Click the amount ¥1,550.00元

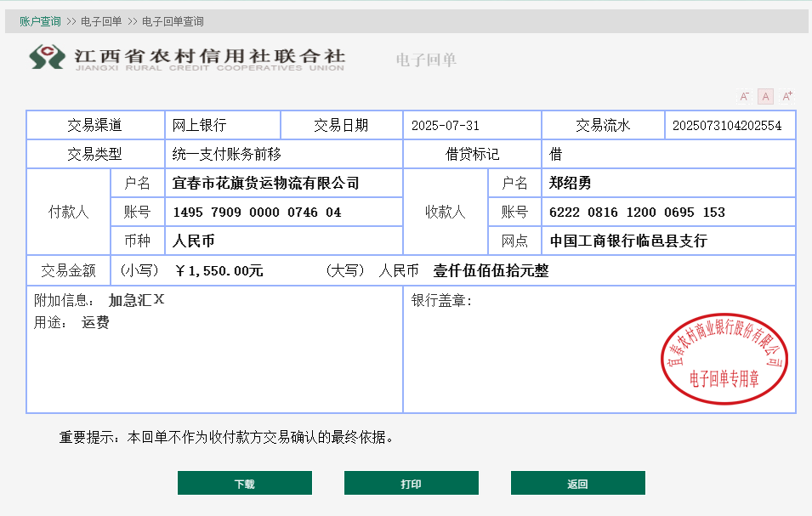[x=219, y=270]
